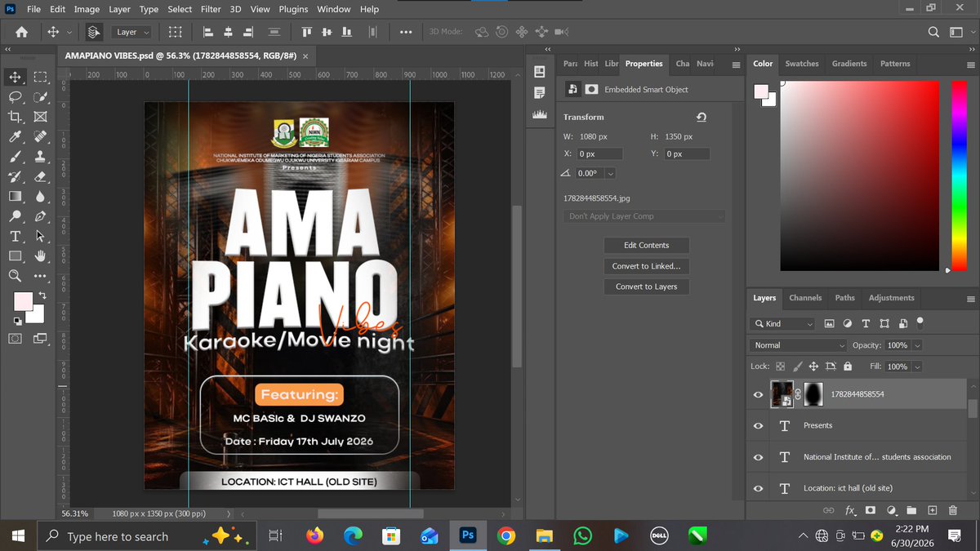Click the reset transform icon in Properties
This screenshot has height=551, width=980.
[x=701, y=118]
